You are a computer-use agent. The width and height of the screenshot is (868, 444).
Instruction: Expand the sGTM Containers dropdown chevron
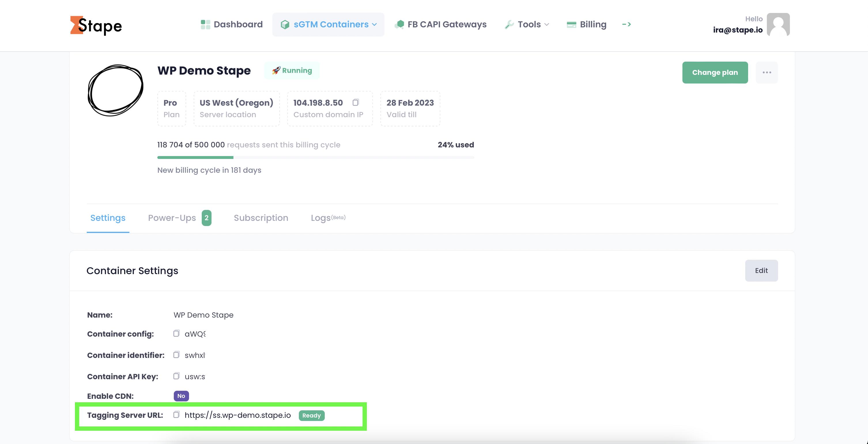click(374, 24)
